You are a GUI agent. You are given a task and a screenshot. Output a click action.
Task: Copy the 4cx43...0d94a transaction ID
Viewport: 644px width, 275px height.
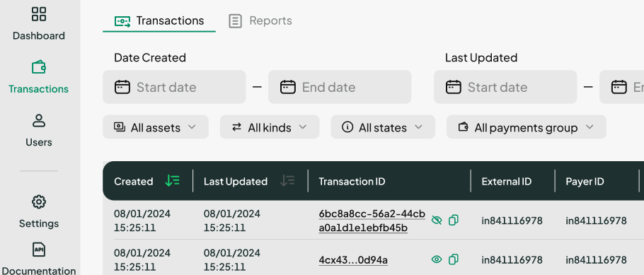[x=454, y=259]
